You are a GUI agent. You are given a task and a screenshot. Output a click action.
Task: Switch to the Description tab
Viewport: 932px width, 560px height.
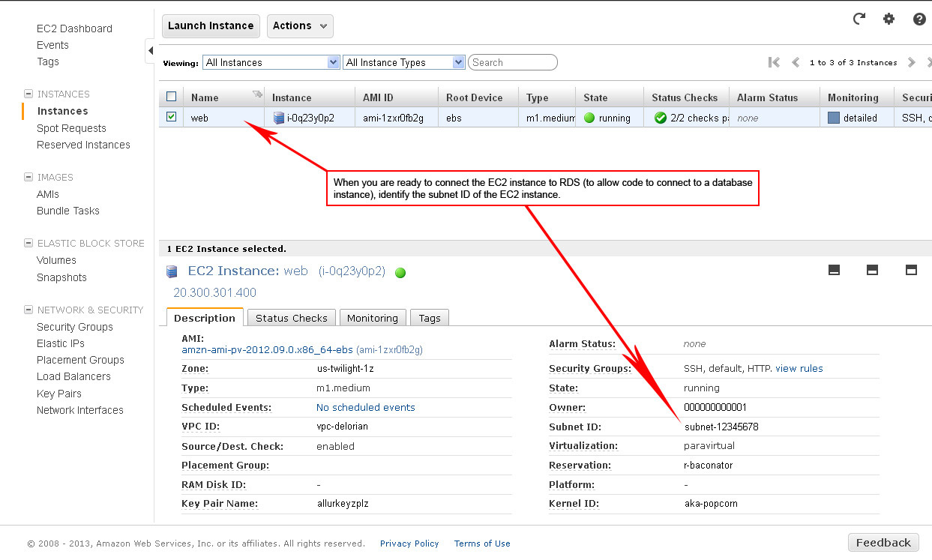[x=205, y=318]
